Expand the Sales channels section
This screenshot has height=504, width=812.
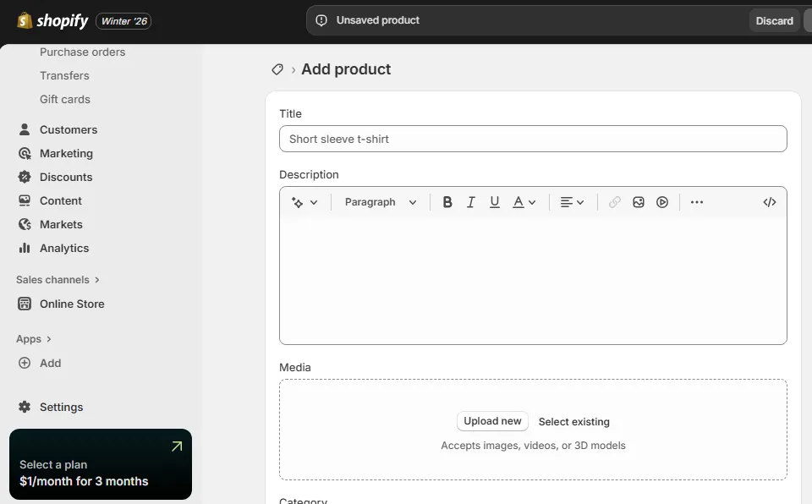[x=57, y=279]
